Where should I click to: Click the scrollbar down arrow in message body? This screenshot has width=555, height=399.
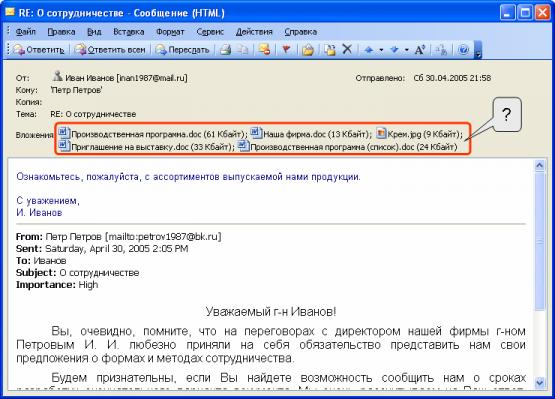pyautogui.click(x=540, y=382)
